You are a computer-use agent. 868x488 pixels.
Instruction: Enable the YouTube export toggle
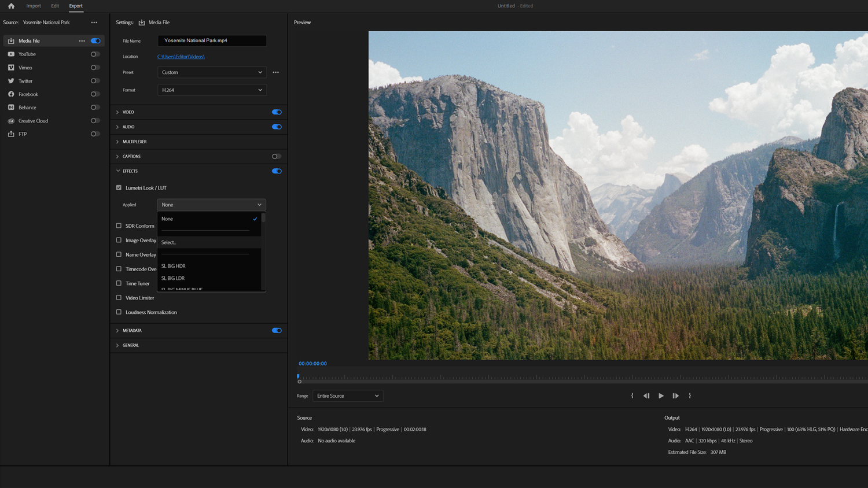click(x=95, y=54)
